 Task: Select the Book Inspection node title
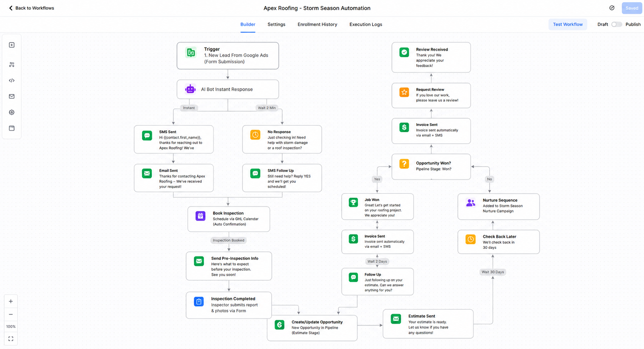[228, 213]
